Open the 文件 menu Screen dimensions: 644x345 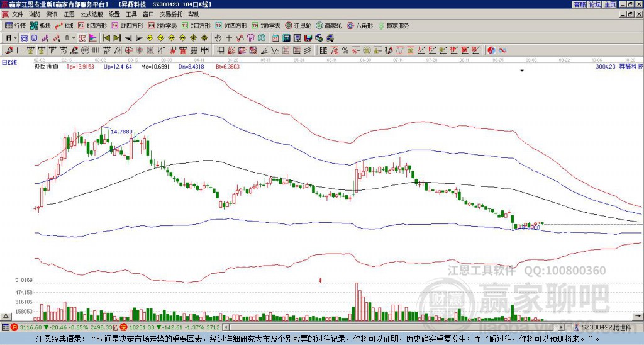tap(17, 14)
